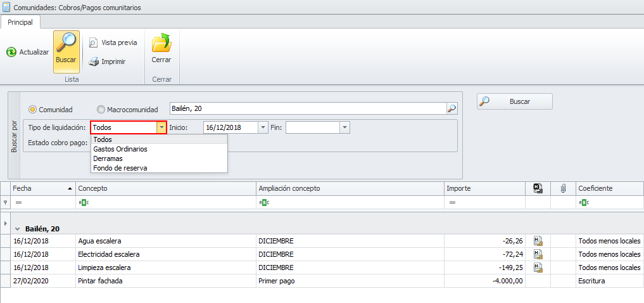Click accounting icon in Limpieza escalera row
644x303 pixels.
coord(538,268)
